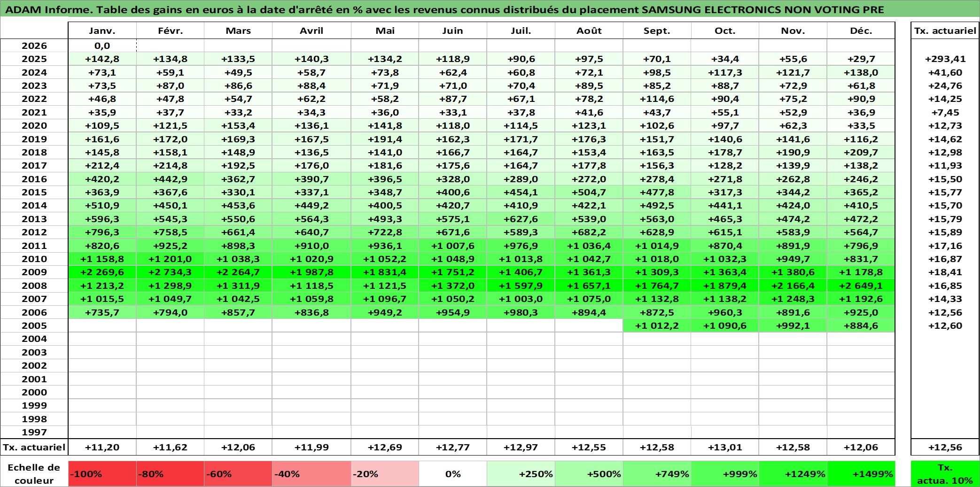Select the +884,6 cell
This screenshot has height=487, width=980.
pos(861,325)
